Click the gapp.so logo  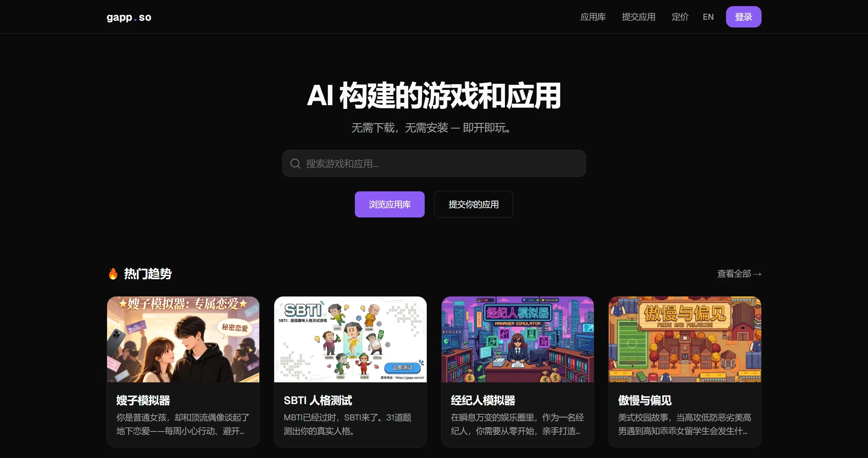[129, 17]
